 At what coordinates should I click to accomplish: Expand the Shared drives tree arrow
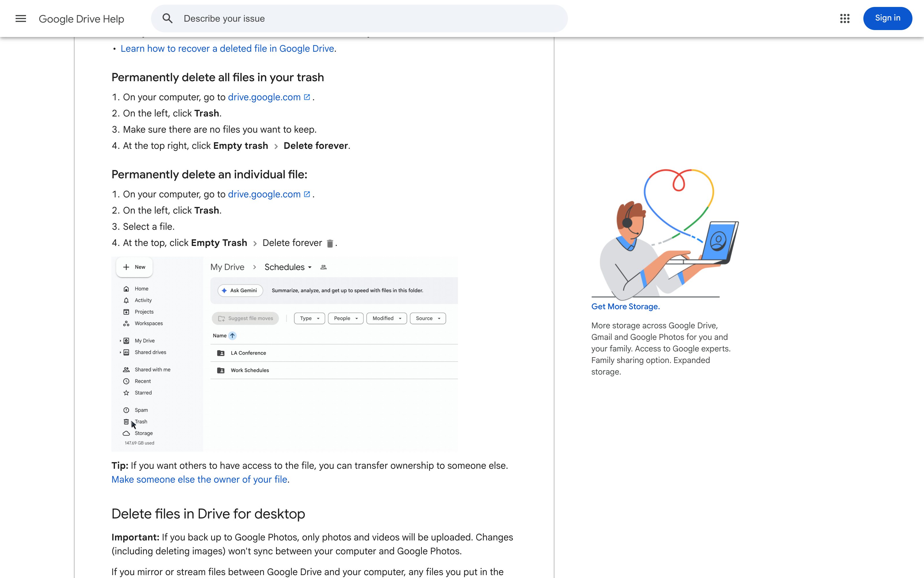pos(120,352)
